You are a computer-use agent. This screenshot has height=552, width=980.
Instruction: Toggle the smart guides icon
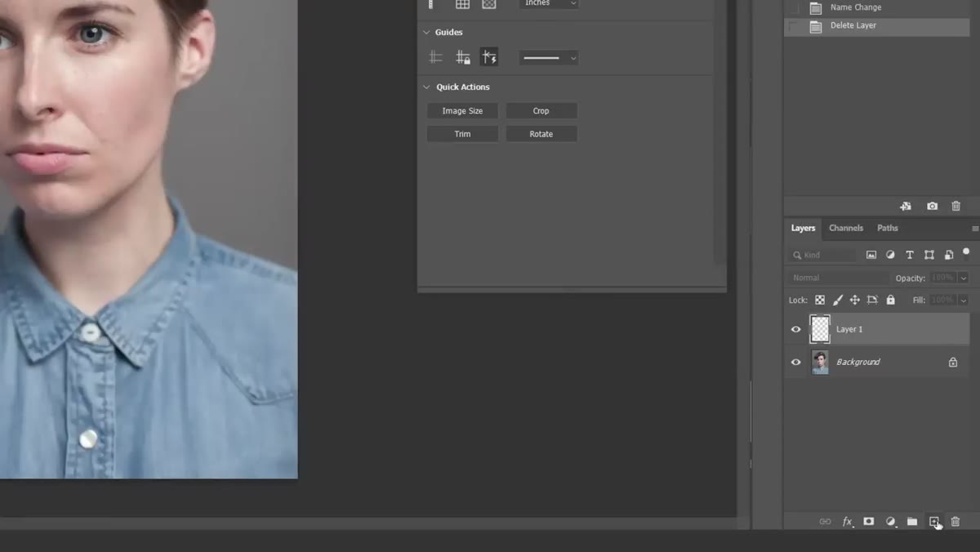(489, 57)
